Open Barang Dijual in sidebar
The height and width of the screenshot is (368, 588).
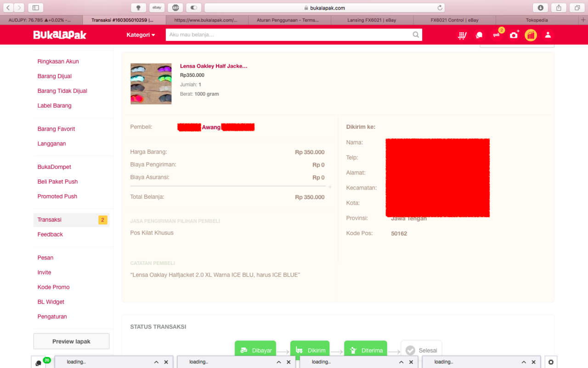(x=55, y=76)
